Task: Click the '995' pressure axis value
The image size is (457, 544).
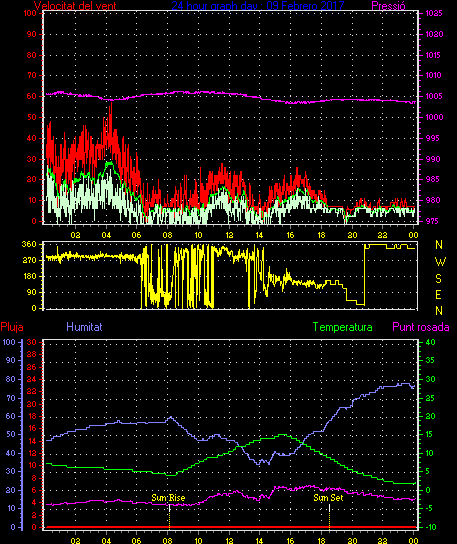Action: coord(432,138)
